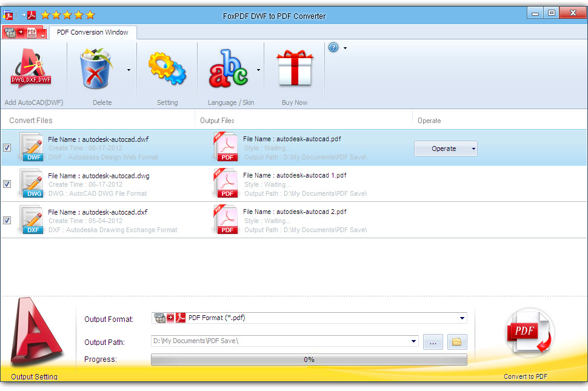Click the PDF icon for autodesk-autocad 1.pdf output
Screen dimensions: 588x391
(226, 183)
